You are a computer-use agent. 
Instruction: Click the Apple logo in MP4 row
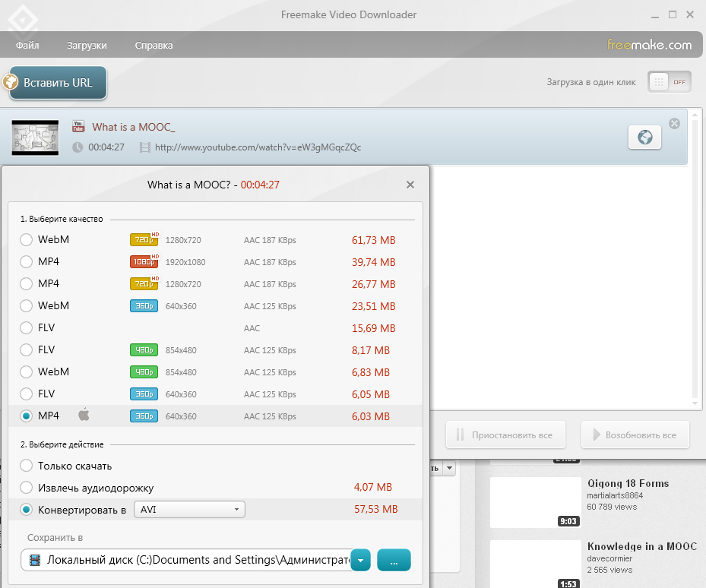(84, 414)
